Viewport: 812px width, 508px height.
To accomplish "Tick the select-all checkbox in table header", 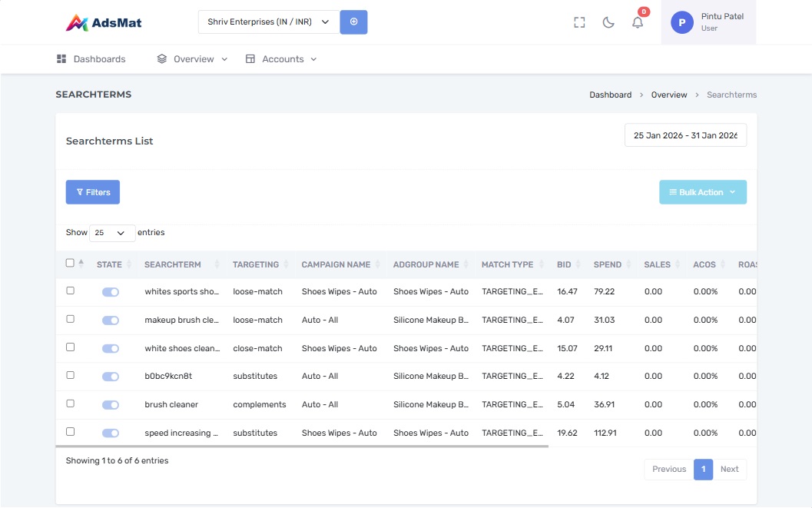I will tap(70, 263).
